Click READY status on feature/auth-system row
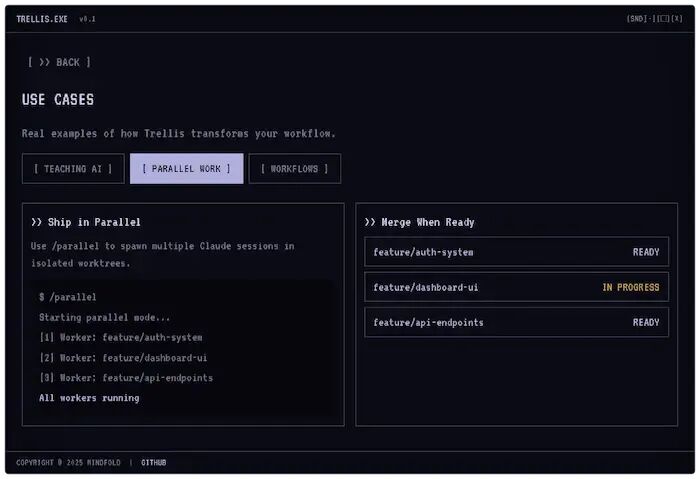The width and height of the screenshot is (700, 479). coord(646,252)
